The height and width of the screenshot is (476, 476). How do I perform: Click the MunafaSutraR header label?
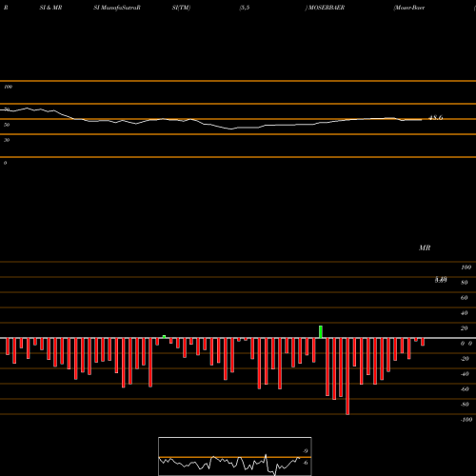(x=121, y=8)
